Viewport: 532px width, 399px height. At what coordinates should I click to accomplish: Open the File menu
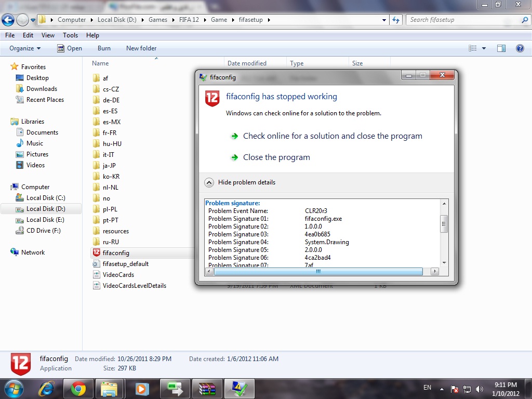(10, 35)
